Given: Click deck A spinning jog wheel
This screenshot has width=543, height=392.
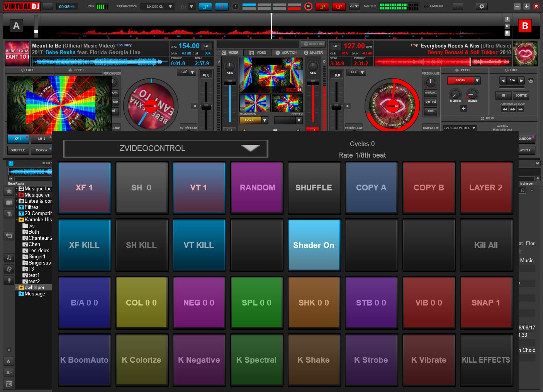Looking at the screenshot, I should (x=151, y=105).
